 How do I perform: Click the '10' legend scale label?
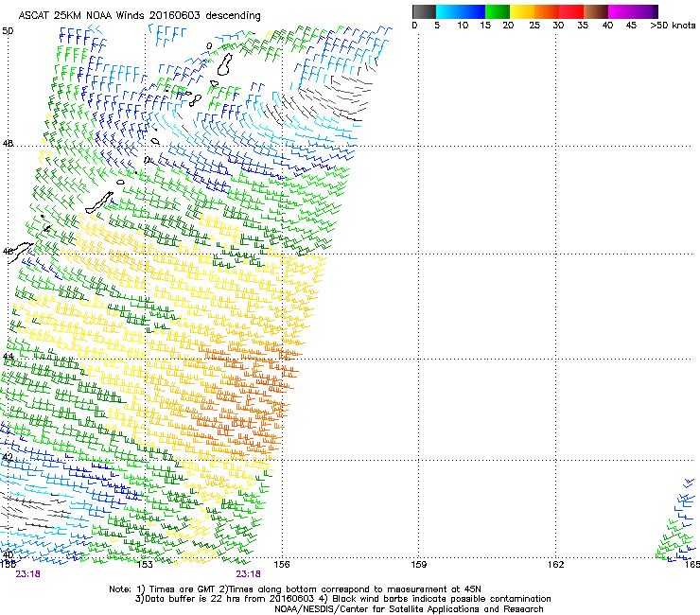coord(463,26)
